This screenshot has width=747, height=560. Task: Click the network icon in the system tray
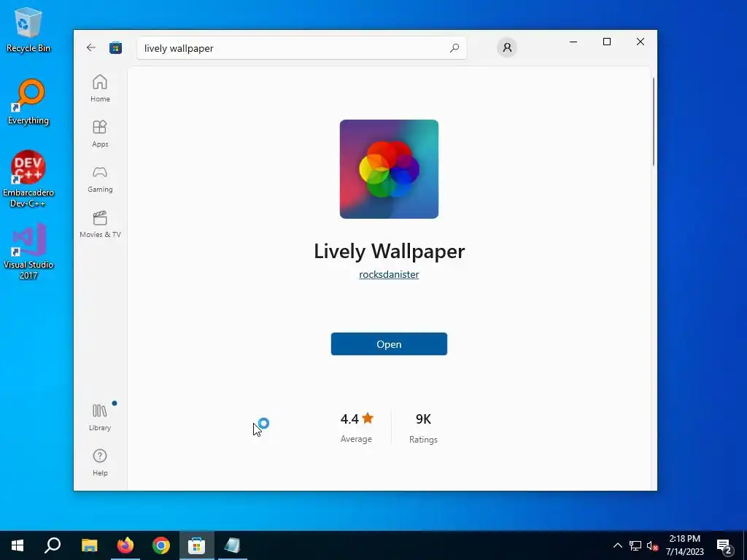coord(635,545)
